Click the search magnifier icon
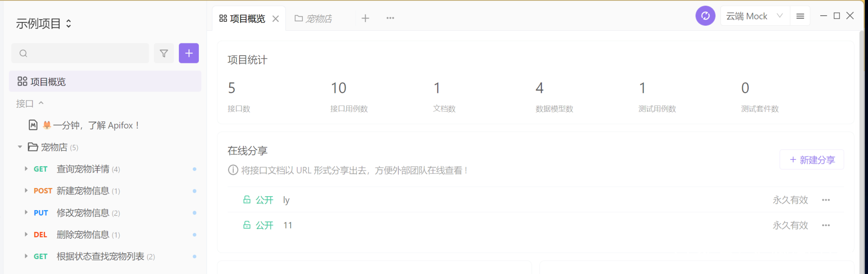The height and width of the screenshot is (274, 868). click(x=23, y=53)
